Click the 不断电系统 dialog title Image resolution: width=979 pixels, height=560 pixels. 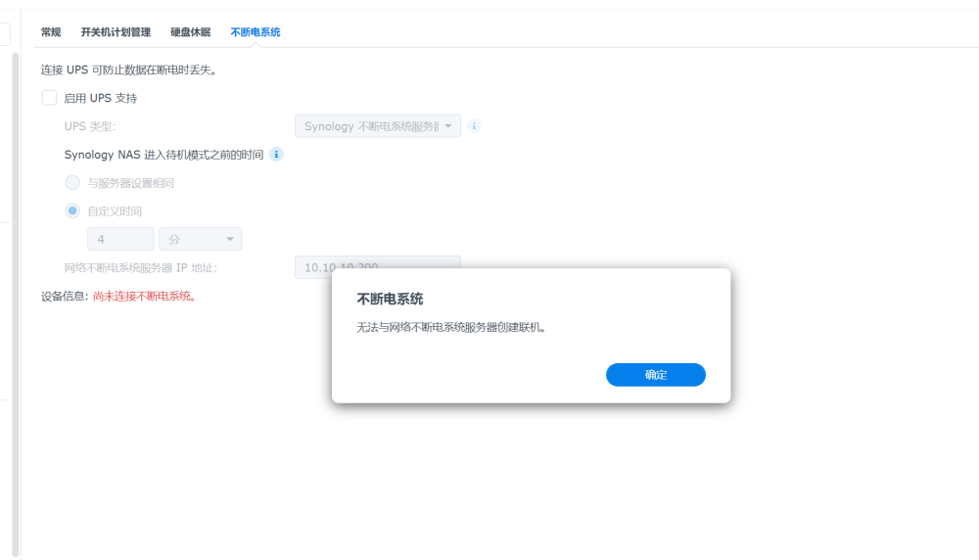point(390,299)
